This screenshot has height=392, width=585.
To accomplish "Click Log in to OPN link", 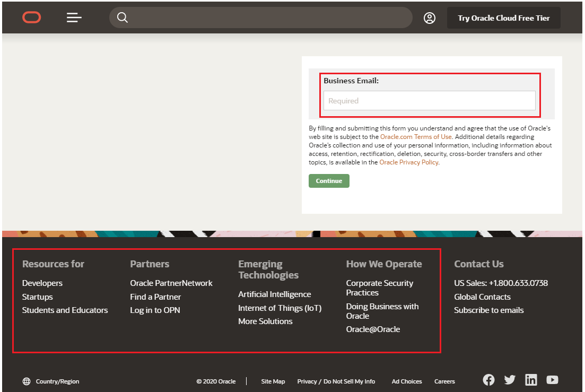I will pyautogui.click(x=155, y=310).
